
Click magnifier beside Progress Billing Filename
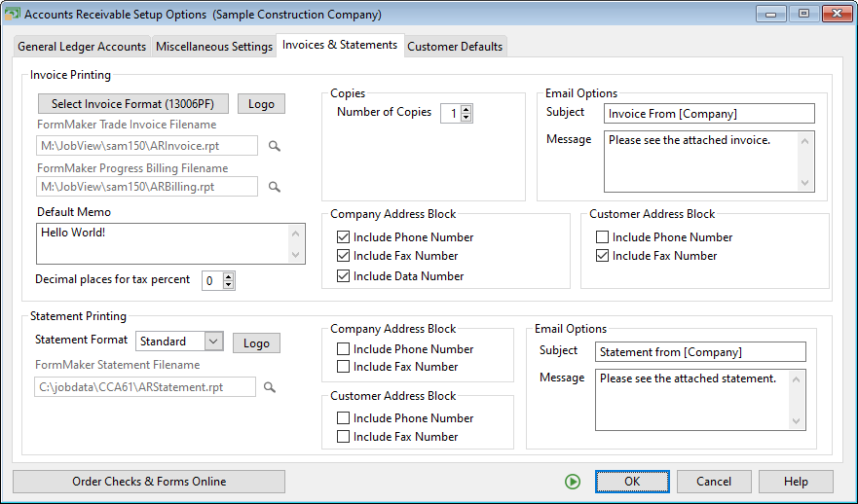[275, 187]
